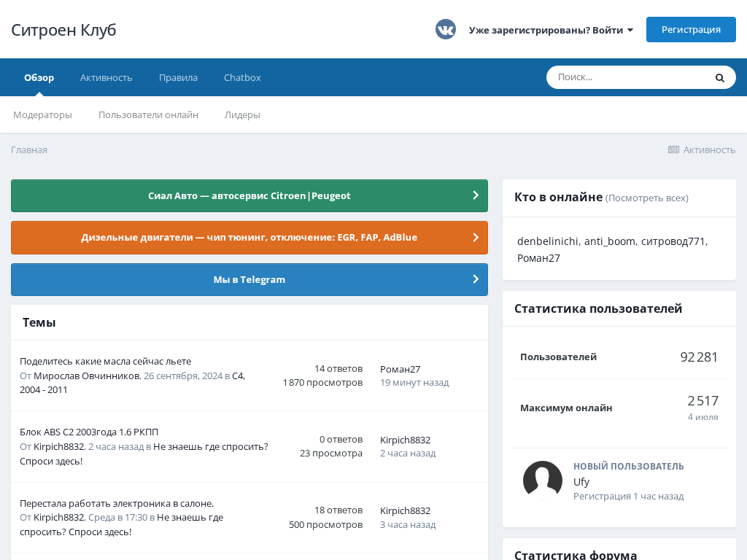Click the arrow on orange diesel banner
Viewport: 747px width, 560px height.
click(x=476, y=237)
